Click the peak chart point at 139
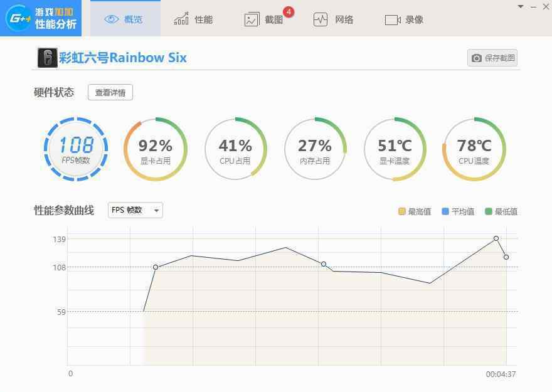Viewport: 552px width, 392px height. (496, 238)
